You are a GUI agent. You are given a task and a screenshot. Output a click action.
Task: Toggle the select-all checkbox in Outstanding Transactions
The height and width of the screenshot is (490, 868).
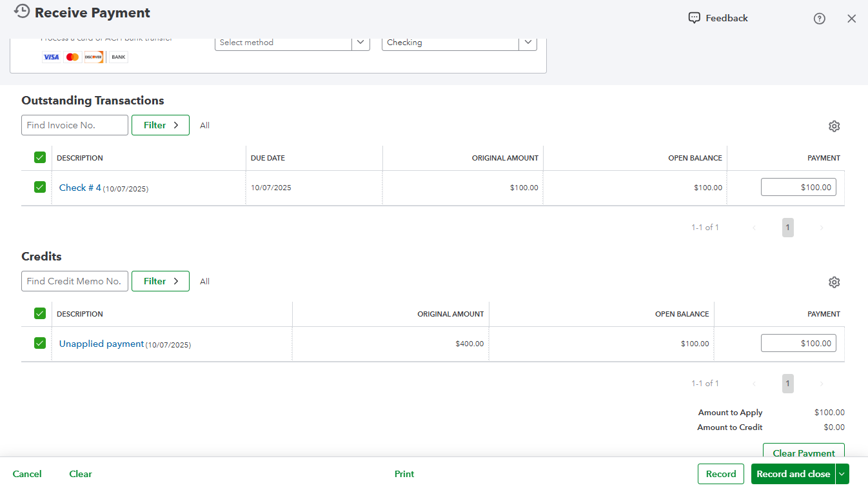39,157
